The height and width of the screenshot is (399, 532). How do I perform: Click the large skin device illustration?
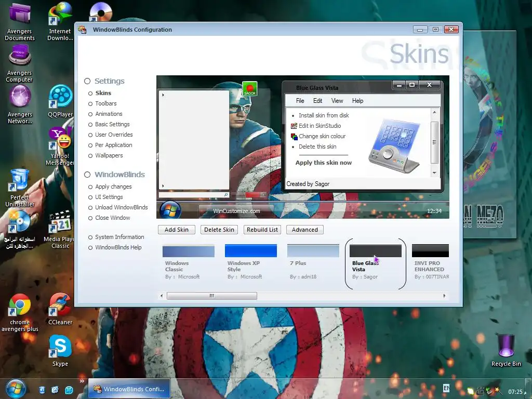395,146
